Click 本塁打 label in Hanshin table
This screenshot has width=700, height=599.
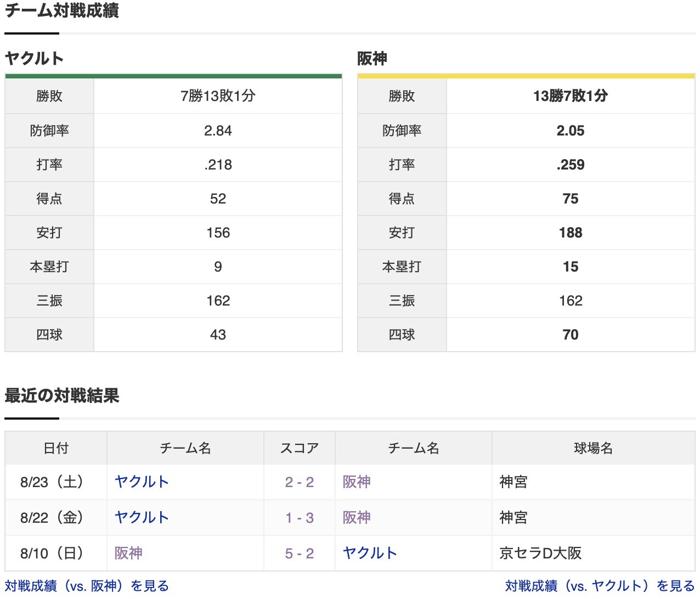click(x=402, y=267)
